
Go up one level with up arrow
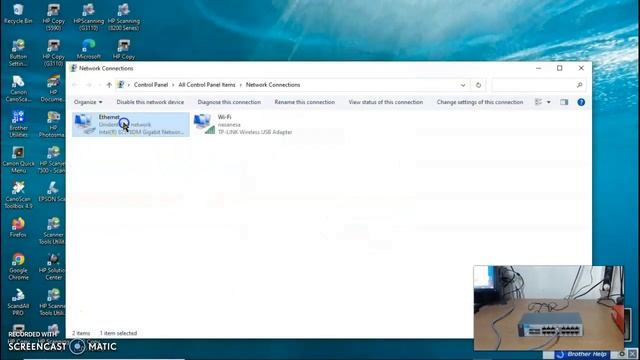pos(109,85)
